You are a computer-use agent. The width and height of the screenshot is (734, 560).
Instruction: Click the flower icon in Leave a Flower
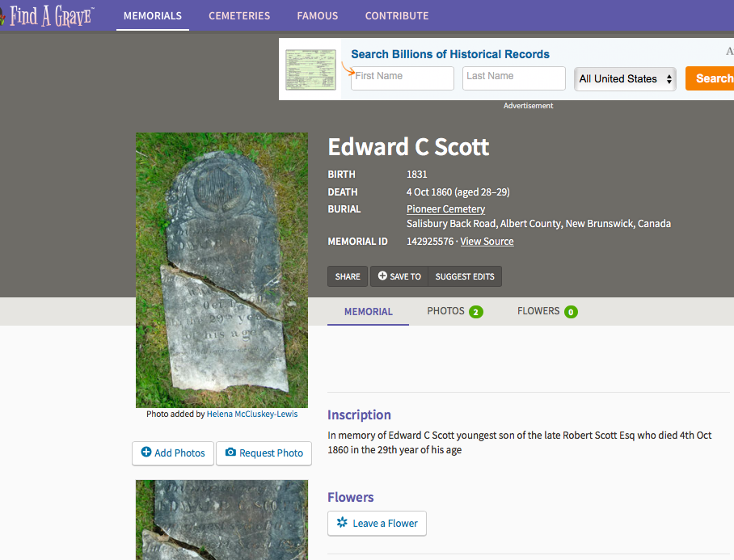[342, 523]
